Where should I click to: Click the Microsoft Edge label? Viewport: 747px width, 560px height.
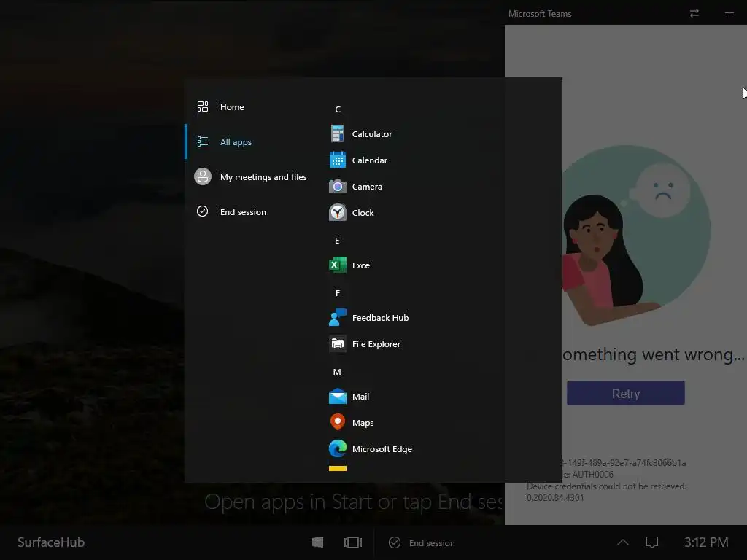[x=382, y=449]
